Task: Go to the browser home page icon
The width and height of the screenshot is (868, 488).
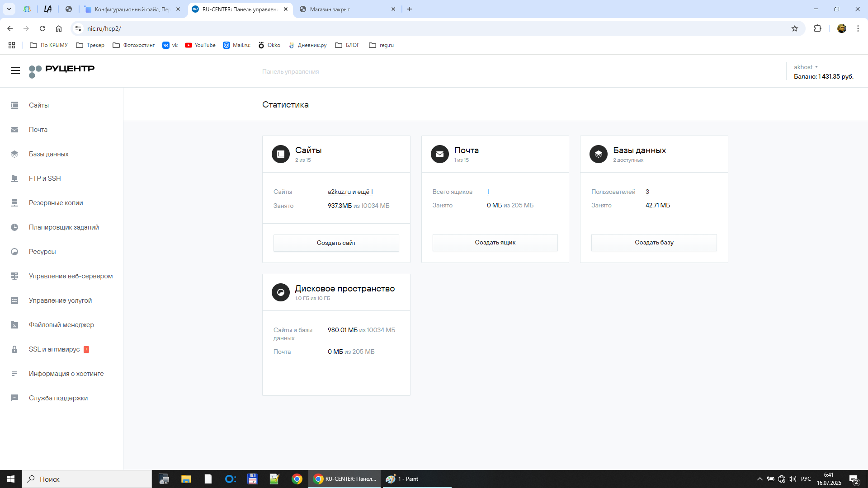Action: [x=59, y=28]
